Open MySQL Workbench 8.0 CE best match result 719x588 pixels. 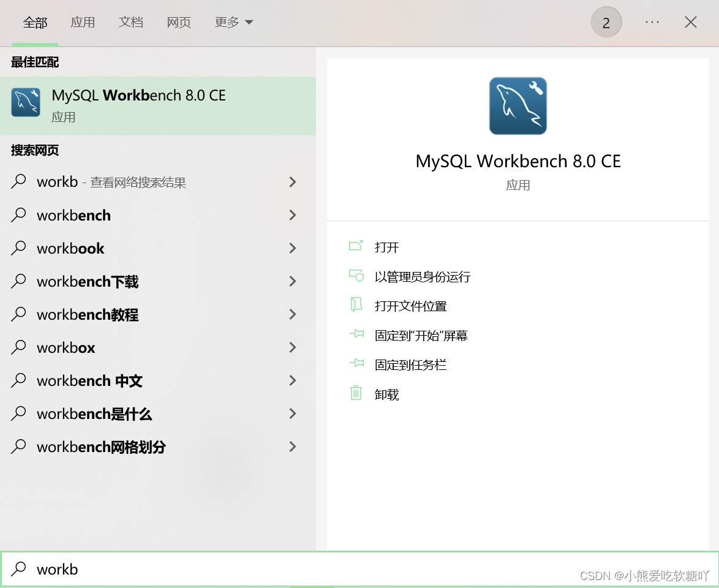pyautogui.click(x=158, y=106)
